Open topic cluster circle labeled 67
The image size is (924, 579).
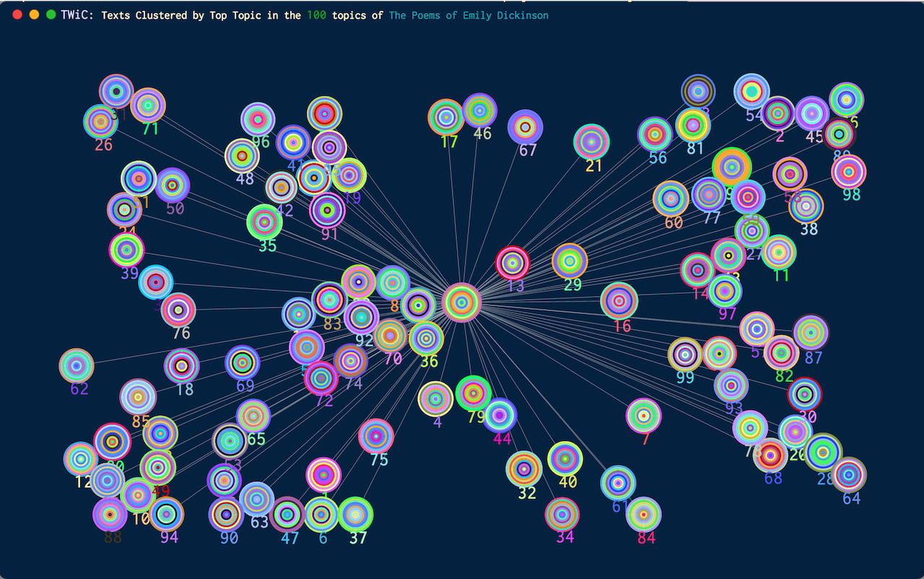pyautogui.click(x=526, y=127)
